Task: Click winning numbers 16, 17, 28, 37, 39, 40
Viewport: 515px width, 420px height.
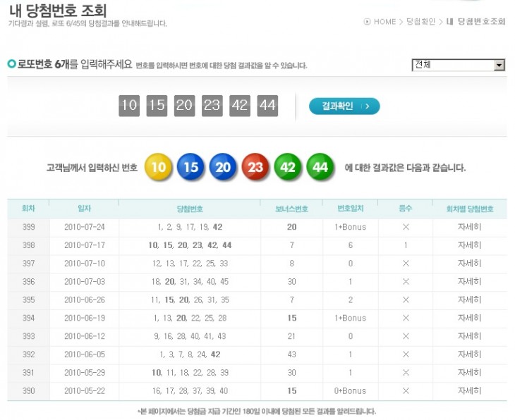Action: tap(190, 391)
